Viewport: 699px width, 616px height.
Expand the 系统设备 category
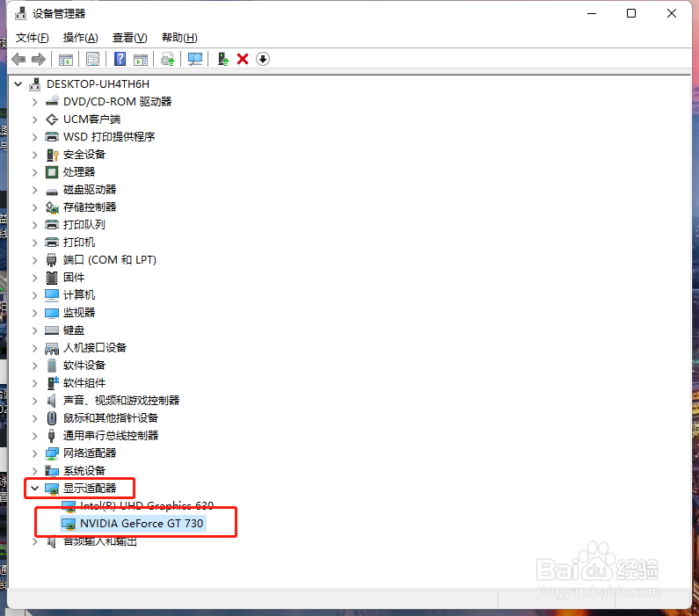[35, 471]
